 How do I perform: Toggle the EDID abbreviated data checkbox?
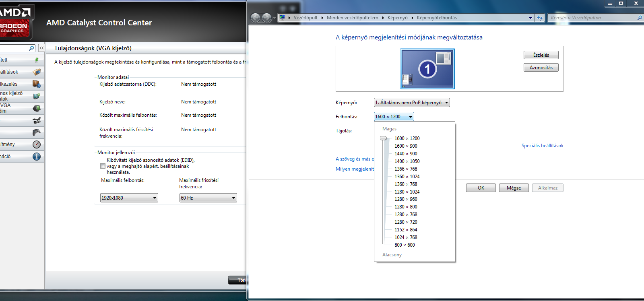tap(103, 166)
